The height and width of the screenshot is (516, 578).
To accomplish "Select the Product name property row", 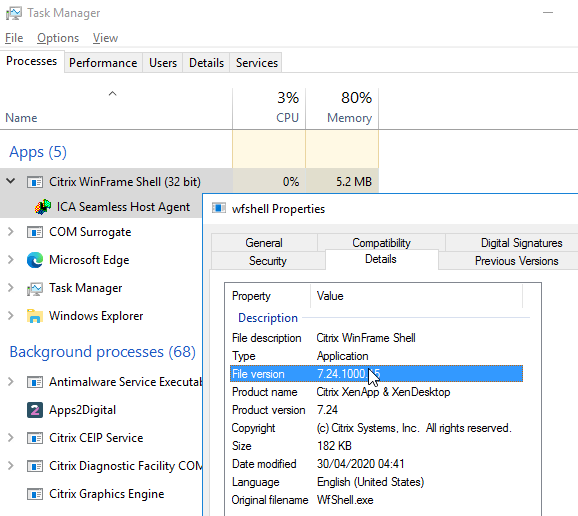I will point(376,392).
